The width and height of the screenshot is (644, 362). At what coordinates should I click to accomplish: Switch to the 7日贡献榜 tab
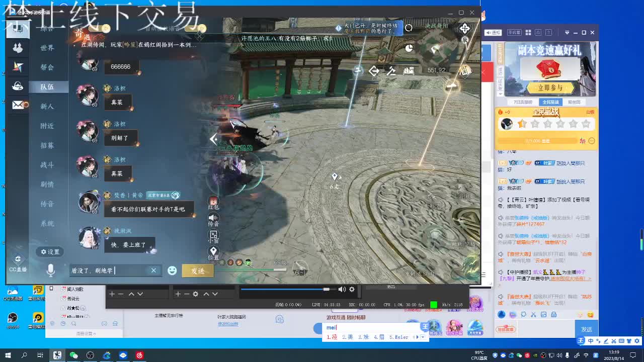click(522, 102)
